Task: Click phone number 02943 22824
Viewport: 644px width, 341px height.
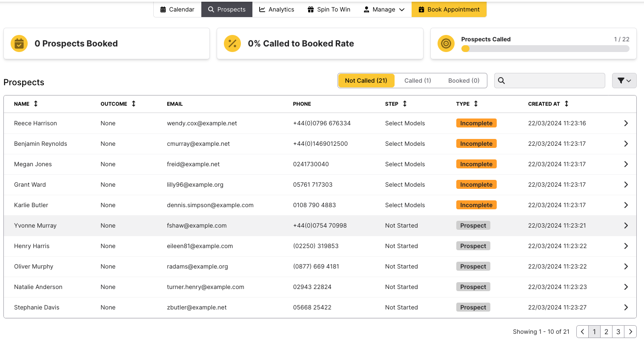Action: (x=312, y=287)
